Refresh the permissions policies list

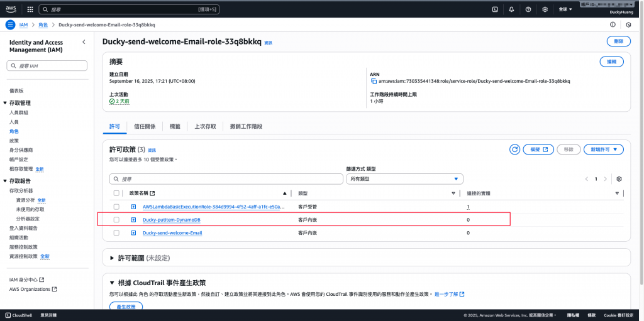[x=514, y=150]
